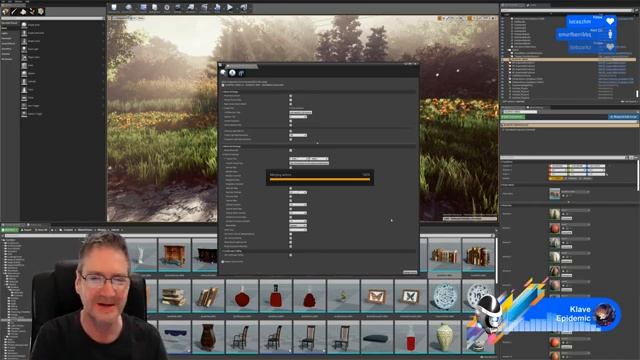Viewport: 640px width, 360px height.
Task: Select the green ceramic vase thumbnail
Action: coord(444,337)
